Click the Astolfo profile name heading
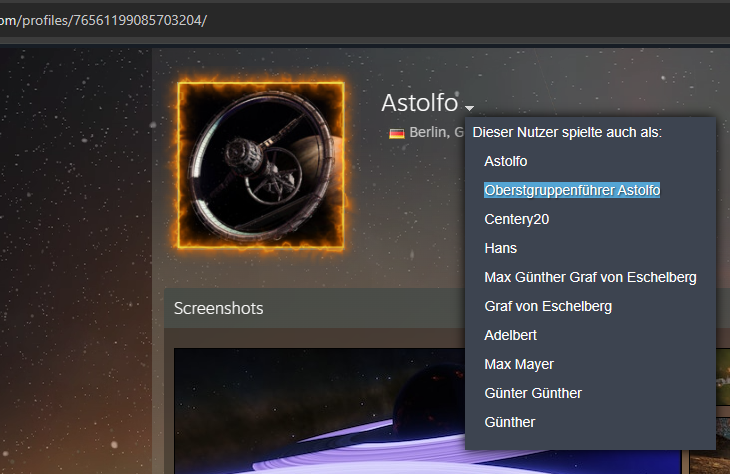Screen dimensions: 730x474 [419, 102]
